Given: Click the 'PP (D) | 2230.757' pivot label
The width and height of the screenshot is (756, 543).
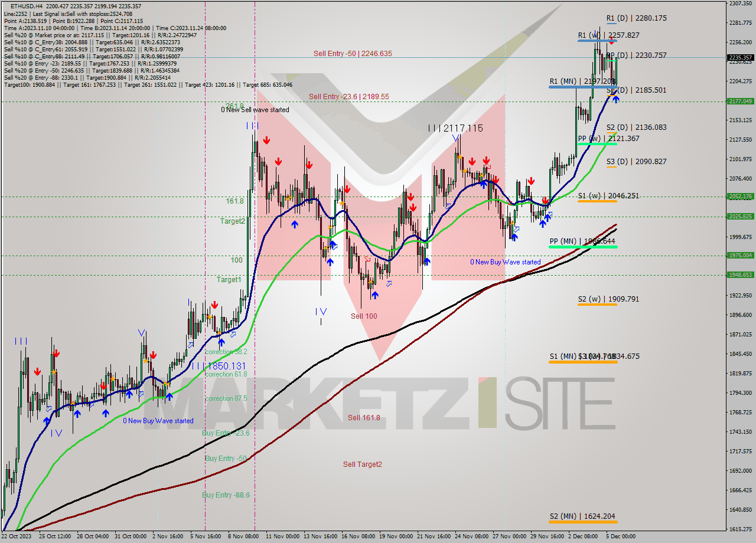Looking at the screenshot, I should click(637, 55).
